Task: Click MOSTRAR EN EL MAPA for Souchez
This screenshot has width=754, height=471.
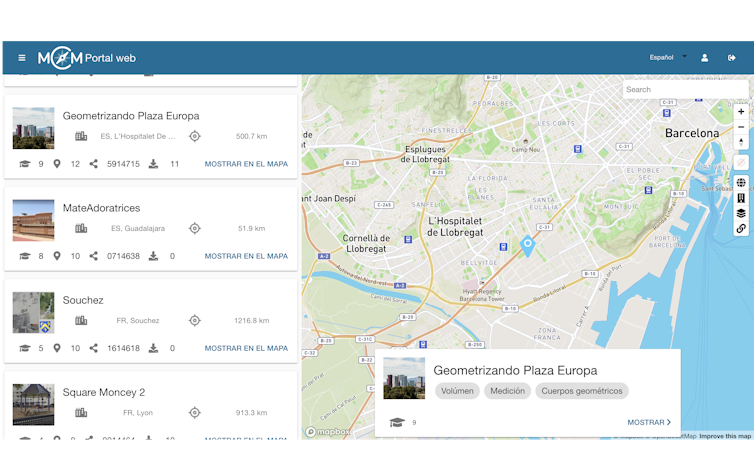Action: pyautogui.click(x=246, y=348)
